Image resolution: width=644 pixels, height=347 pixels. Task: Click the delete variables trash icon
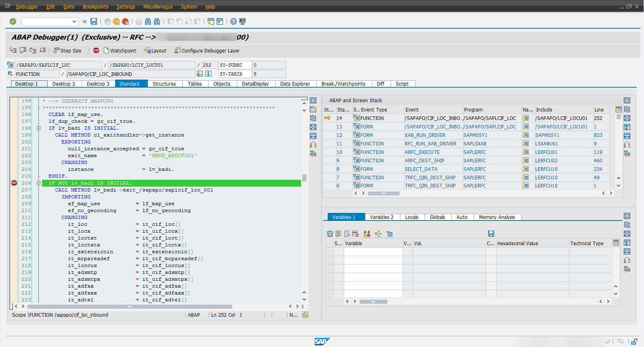pos(330,233)
